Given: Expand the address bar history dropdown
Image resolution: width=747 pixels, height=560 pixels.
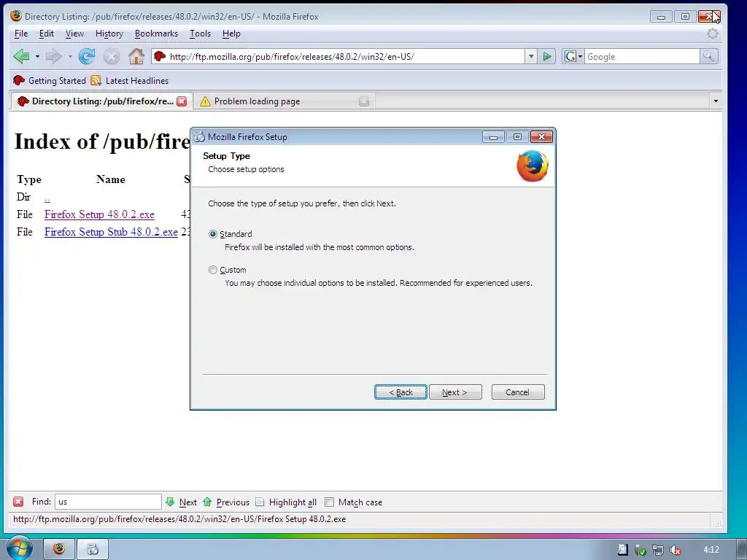Looking at the screenshot, I should [x=531, y=57].
